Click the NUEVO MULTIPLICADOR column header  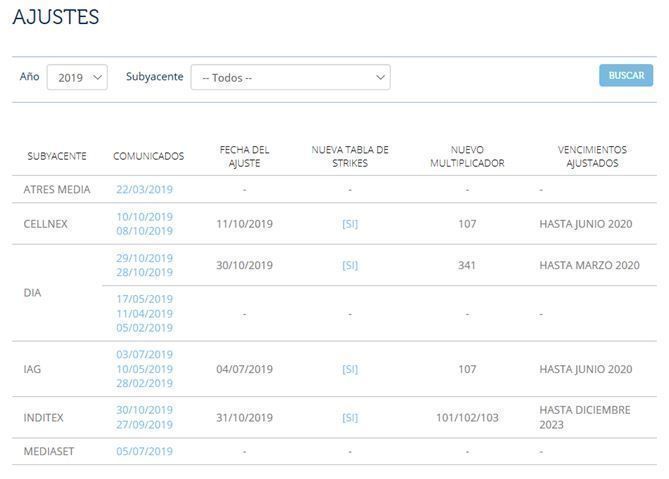click(x=467, y=156)
